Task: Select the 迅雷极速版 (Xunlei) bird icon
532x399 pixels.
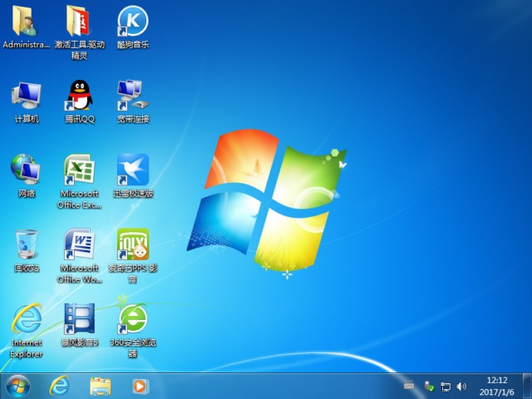Action: (133, 170)
